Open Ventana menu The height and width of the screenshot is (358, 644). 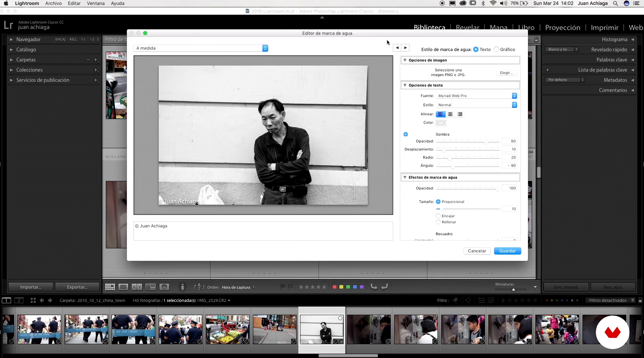(96, 3)
